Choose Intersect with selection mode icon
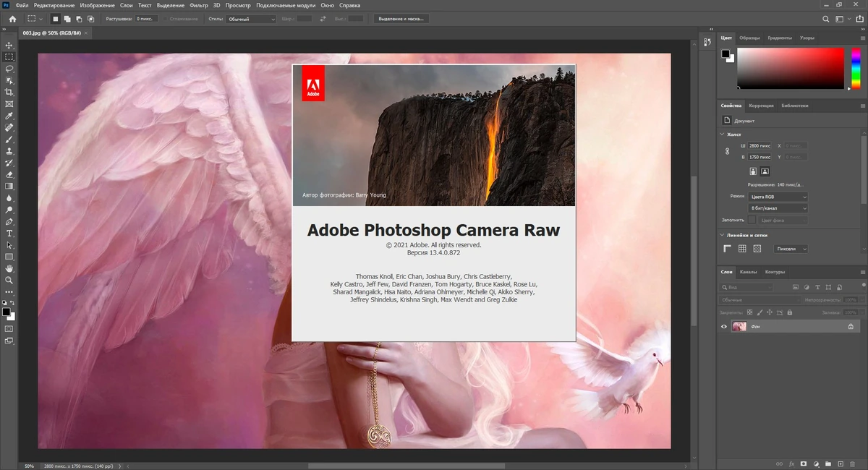The height and width of the screenshot is (470, 868). (90, 19)
